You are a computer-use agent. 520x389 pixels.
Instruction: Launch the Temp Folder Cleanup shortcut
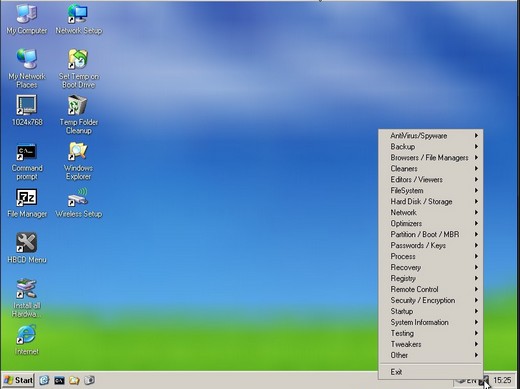tap(79, 114)
